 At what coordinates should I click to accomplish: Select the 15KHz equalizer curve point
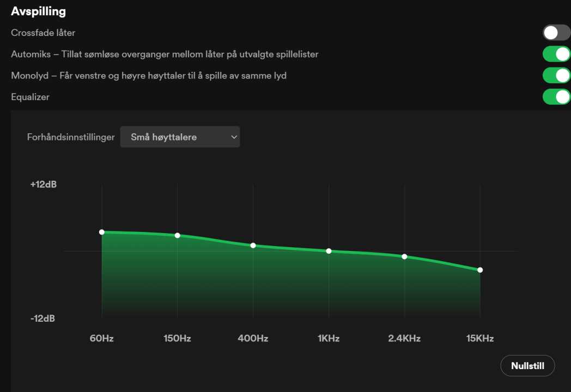[x=480, y=270]
